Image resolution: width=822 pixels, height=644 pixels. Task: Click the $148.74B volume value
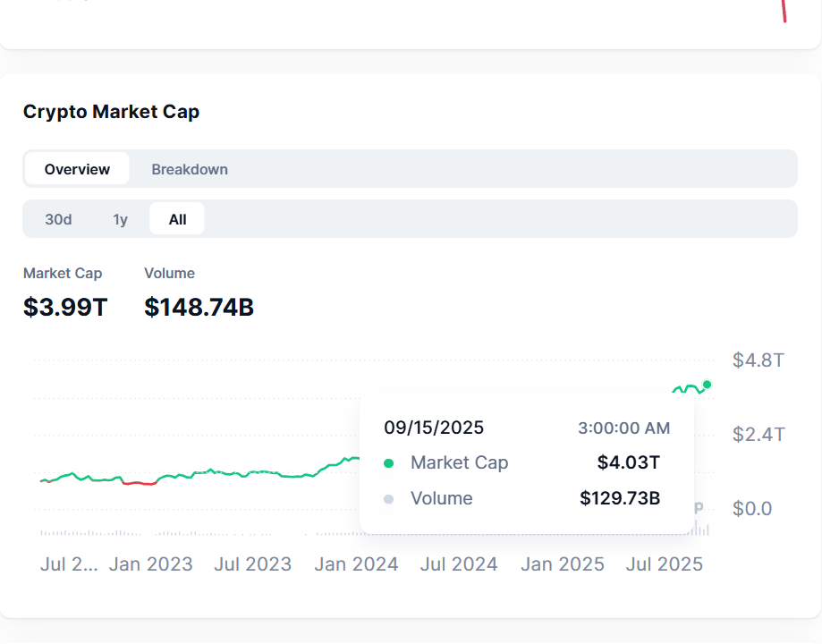(x=199, y=308)
